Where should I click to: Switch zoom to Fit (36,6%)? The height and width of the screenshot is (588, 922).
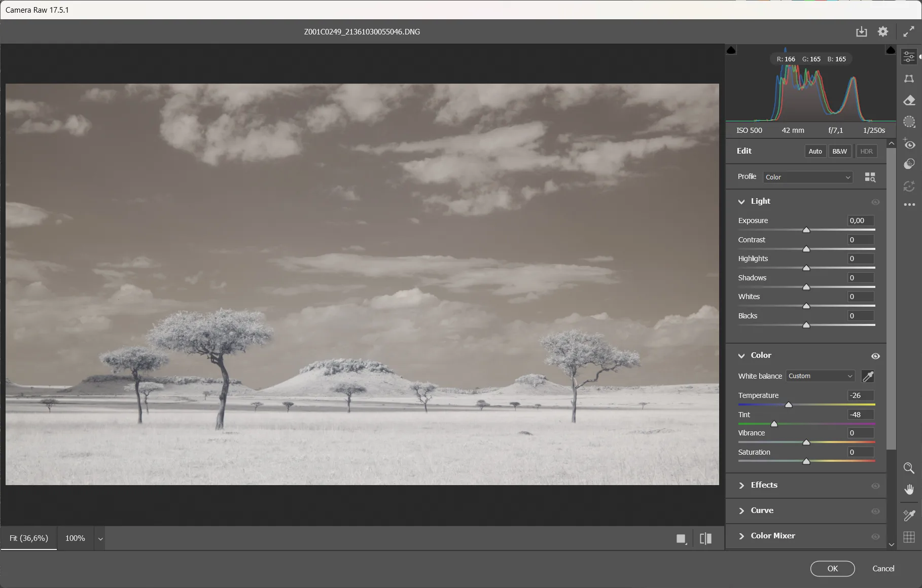tap(29, 538)
